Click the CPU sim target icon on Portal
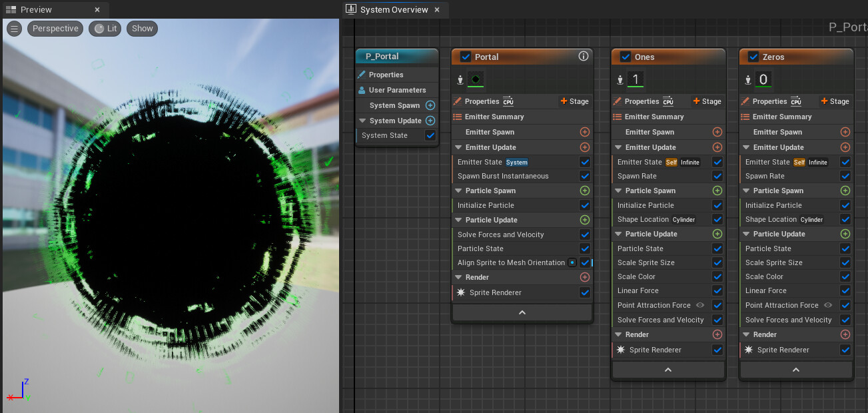This screenshot has height=413, width=868. [x=508, y=101]
